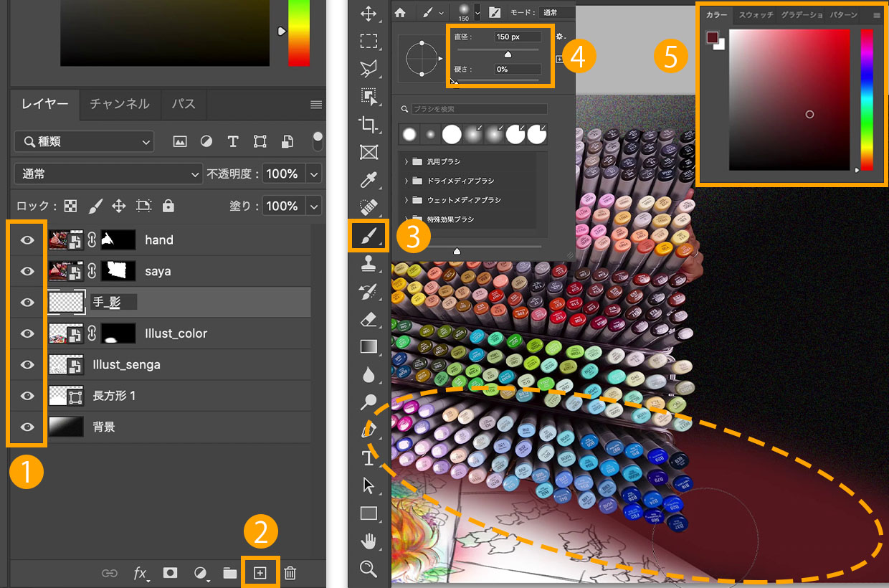Image resolution: width=889 pixels, height=588 pixels.
Task: Select the Pen tool
Action: coord(369,430)
